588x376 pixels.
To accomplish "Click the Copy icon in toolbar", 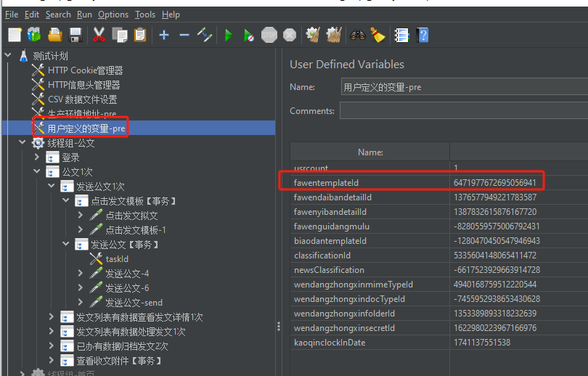I will click(x=120, y=36).
